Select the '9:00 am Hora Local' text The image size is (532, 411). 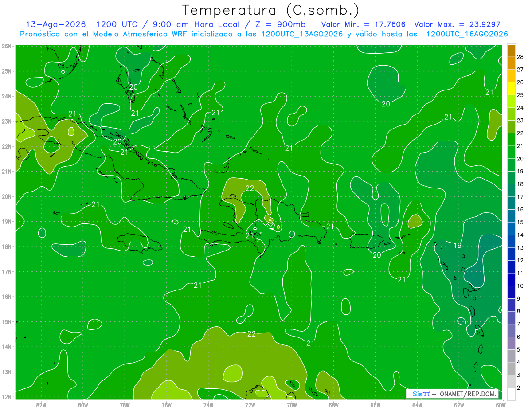pyautogui.click(x=197, y=25)
